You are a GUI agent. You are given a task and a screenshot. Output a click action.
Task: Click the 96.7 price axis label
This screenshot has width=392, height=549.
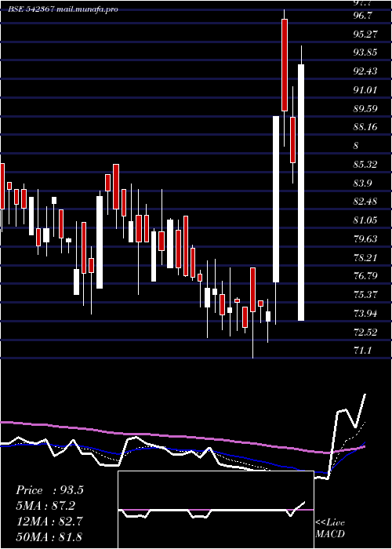362,16
